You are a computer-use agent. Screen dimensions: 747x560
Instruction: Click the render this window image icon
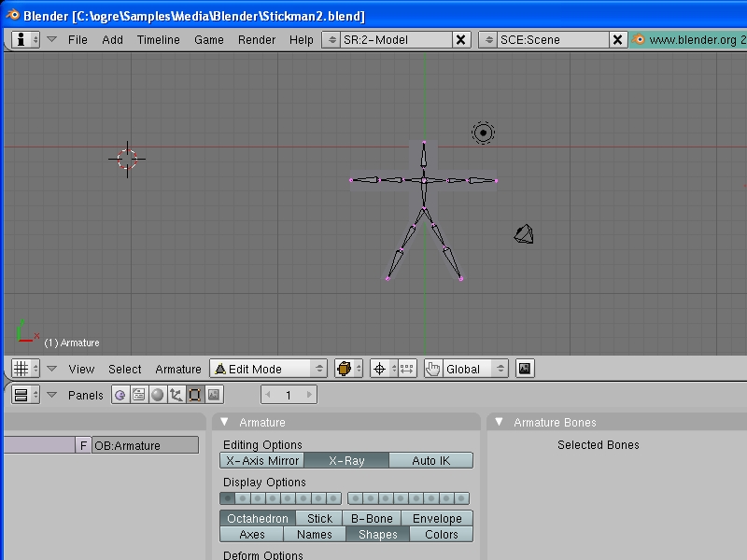pos(525,369)
